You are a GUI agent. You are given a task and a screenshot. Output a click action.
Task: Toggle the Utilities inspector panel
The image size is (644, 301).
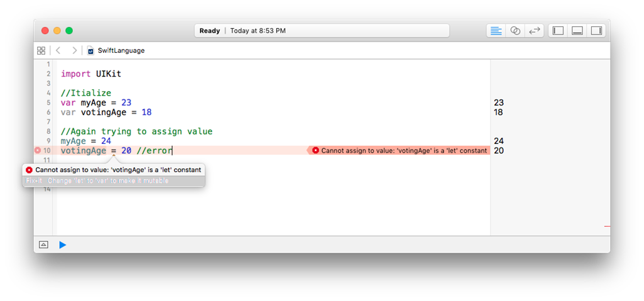[x=596, y=31]
